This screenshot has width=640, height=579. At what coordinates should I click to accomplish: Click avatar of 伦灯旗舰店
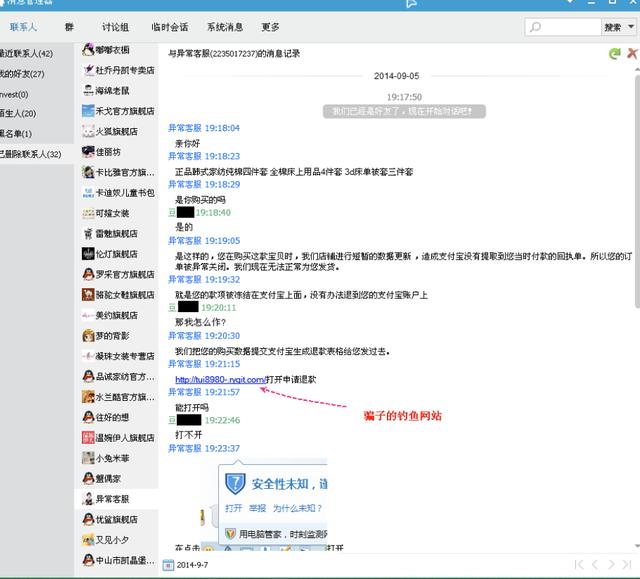tap(88, 254)
